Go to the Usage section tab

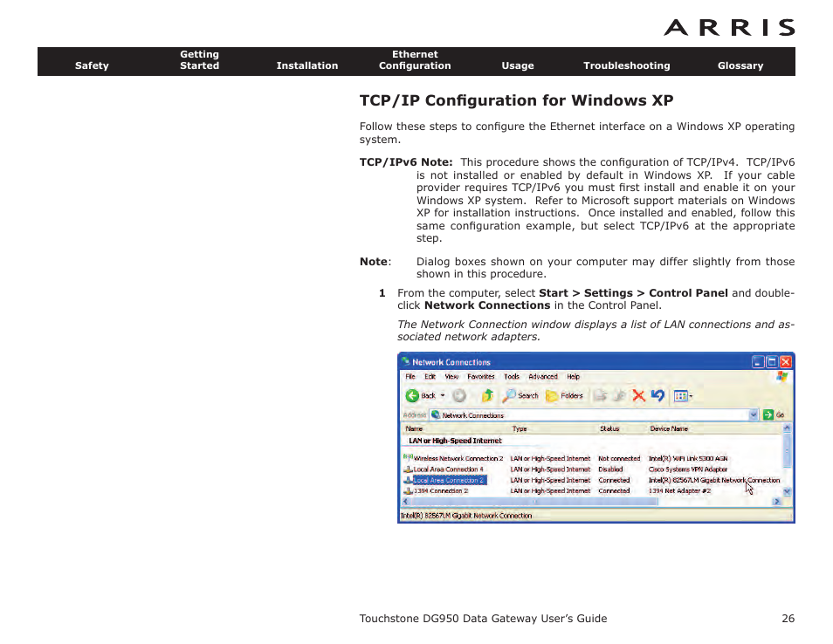pyautogui.click(x=518, y=65)
